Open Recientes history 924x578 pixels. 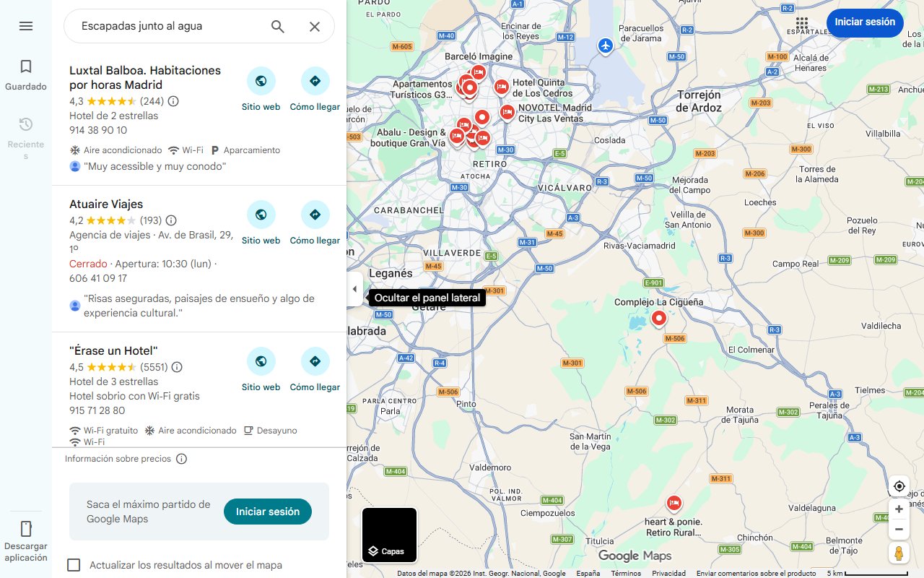26,137
